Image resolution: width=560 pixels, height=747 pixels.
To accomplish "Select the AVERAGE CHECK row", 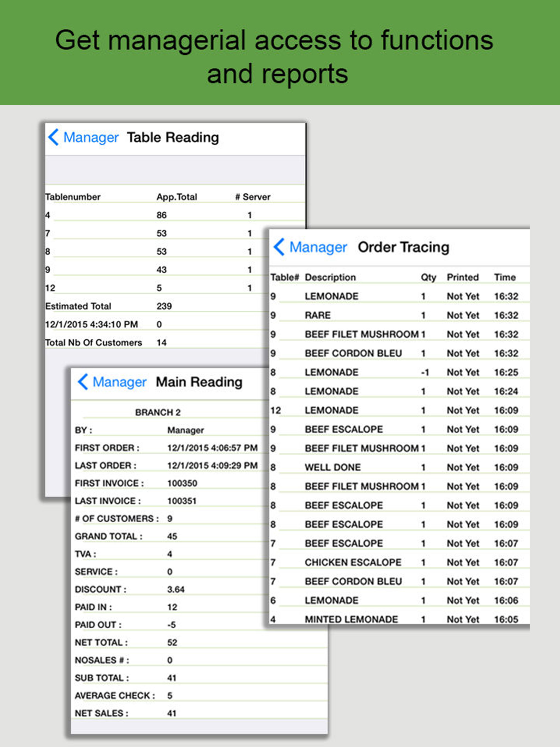I will (199, 696).
